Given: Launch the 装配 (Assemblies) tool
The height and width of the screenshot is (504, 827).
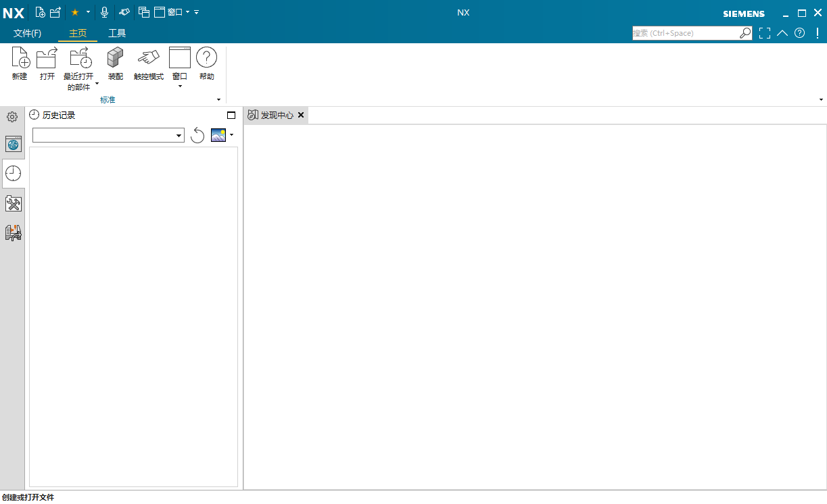Looking at the screenshot, I should pos(115,64).
